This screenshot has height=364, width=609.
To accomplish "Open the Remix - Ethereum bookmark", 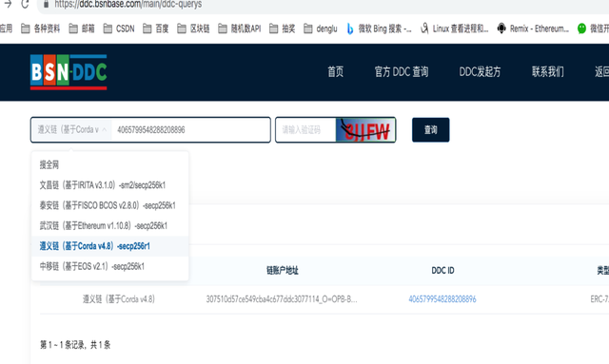I will [x=533, y=29].
